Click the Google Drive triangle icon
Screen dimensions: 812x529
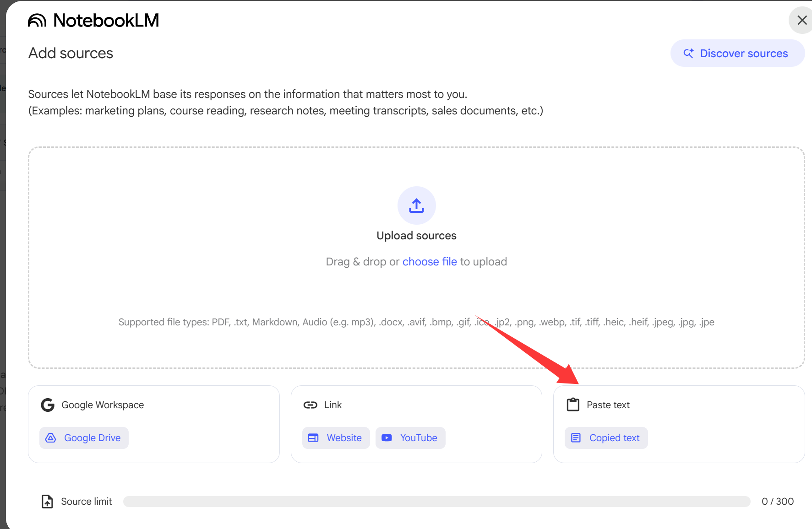click(x=51, y=438)
